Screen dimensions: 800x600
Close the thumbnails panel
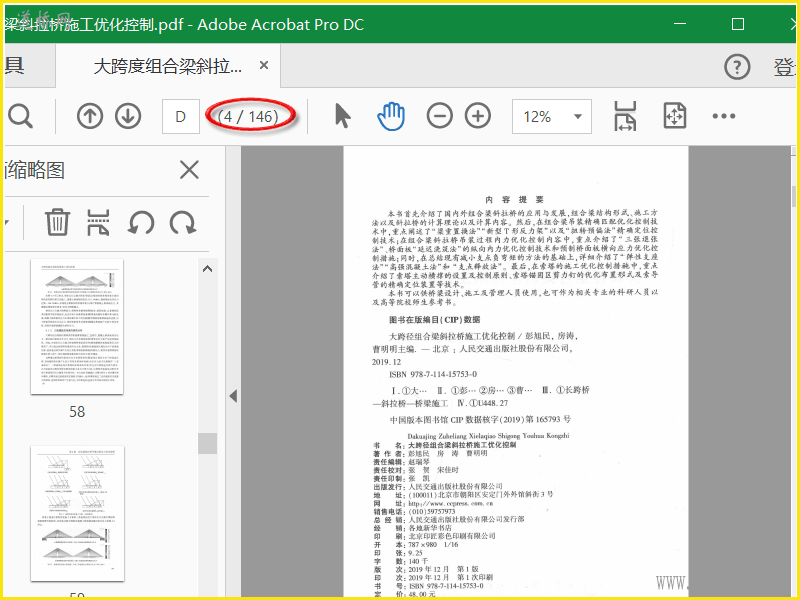click(189, 170)
